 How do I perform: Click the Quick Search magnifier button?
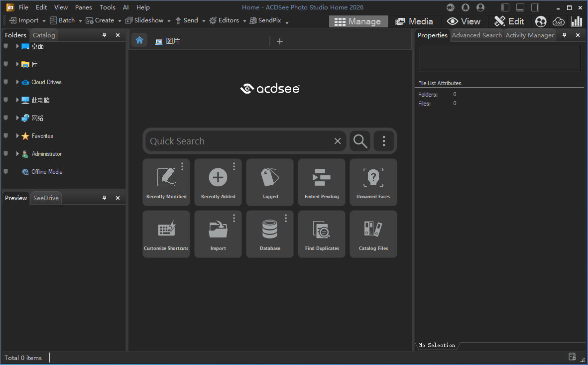(x=360, y=141)
